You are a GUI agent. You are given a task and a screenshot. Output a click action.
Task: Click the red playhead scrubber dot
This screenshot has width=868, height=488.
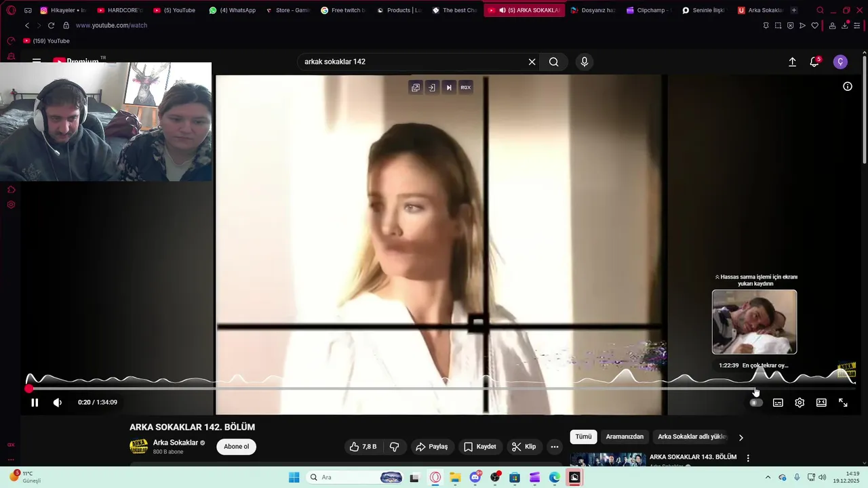[x=28, y=389]
